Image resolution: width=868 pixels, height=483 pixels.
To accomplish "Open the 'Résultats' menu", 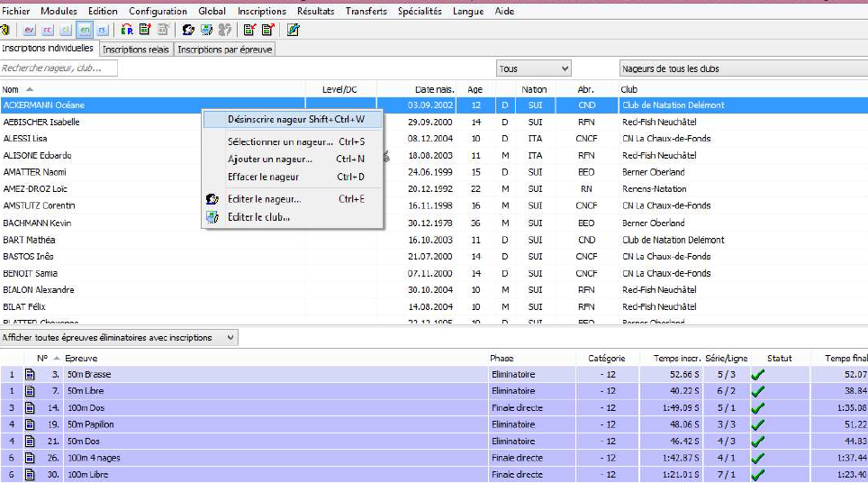I will 314,11.
